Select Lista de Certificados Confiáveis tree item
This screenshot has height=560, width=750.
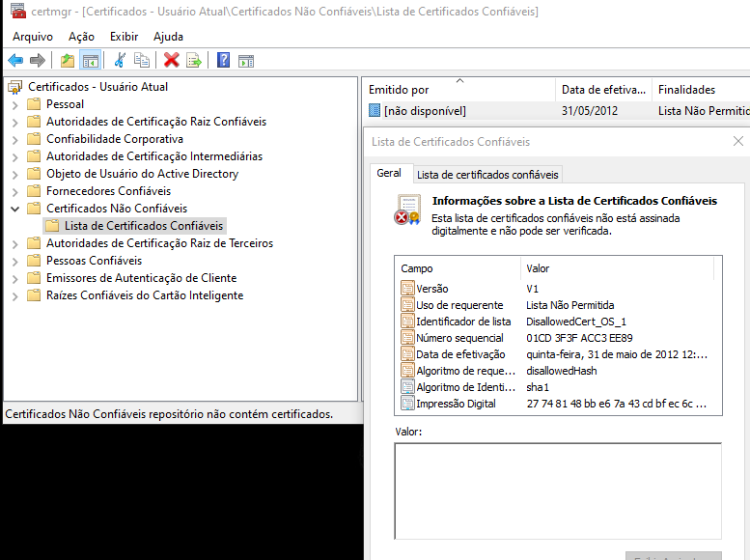tap(144, 225)
